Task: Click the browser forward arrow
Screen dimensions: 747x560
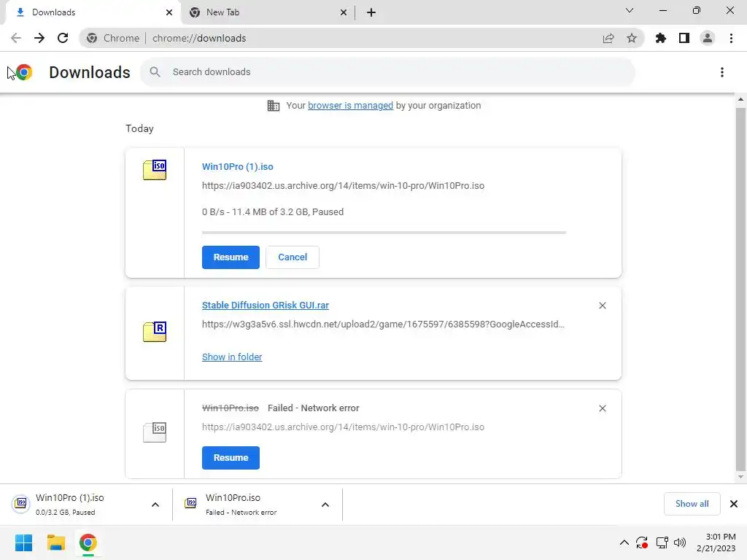Action: click(39, 38)
